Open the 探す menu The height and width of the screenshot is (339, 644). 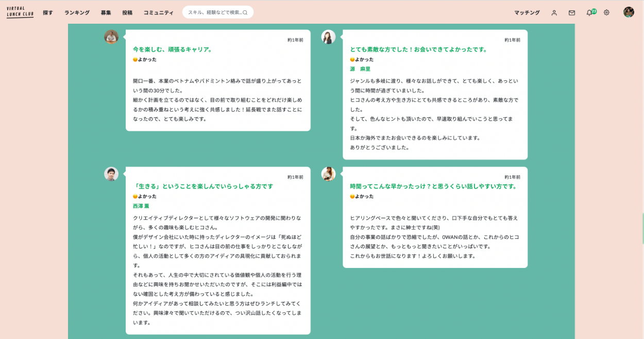[x=48, y=13]
